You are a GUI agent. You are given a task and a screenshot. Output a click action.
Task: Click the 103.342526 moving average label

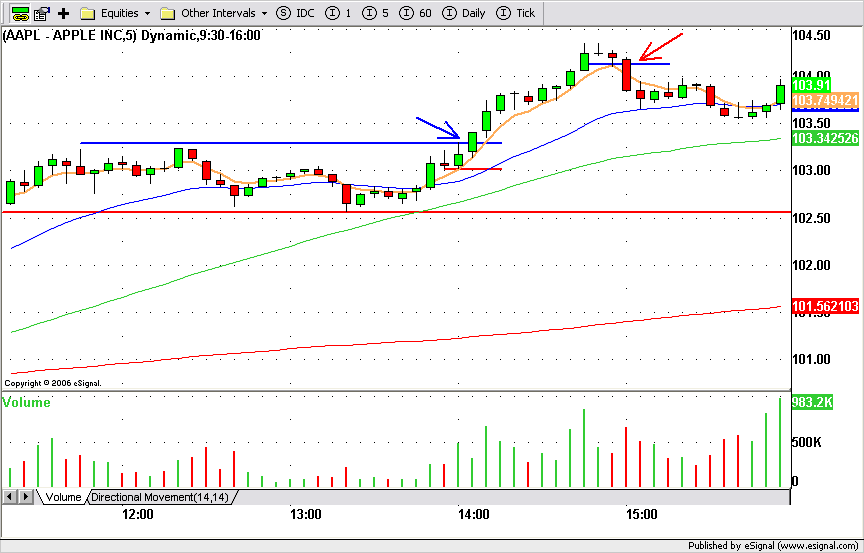825,138
